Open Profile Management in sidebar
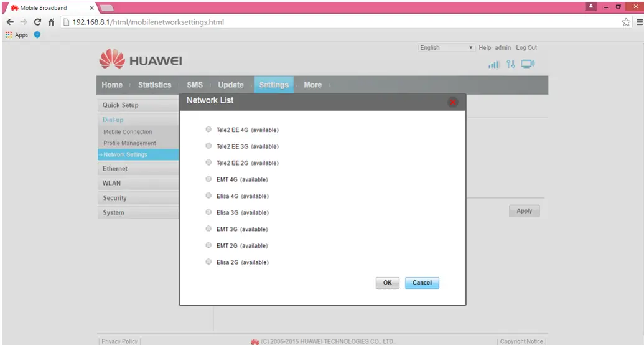 tap(129, 143)
